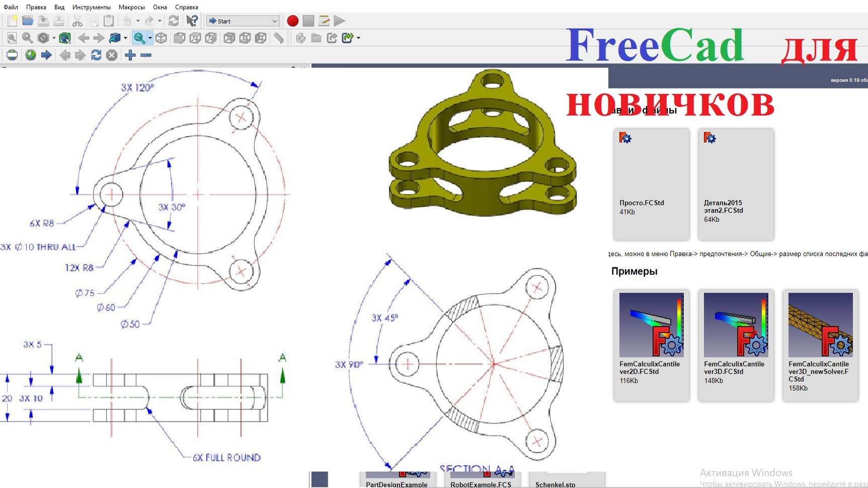Click the Open Website globe icon
This screenshot has width=868, height=488.
pos(31,55)
